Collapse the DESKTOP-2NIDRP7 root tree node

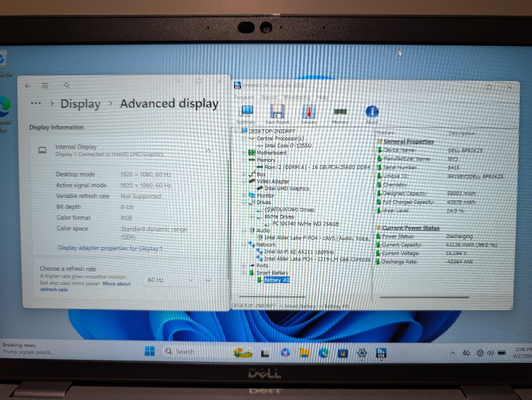click(x=236, y=131)
